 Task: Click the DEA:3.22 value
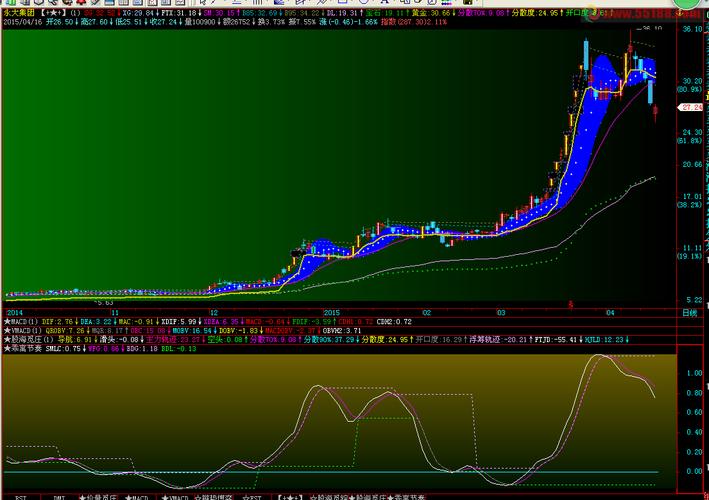pyautogui.click(x=96, y=322)
